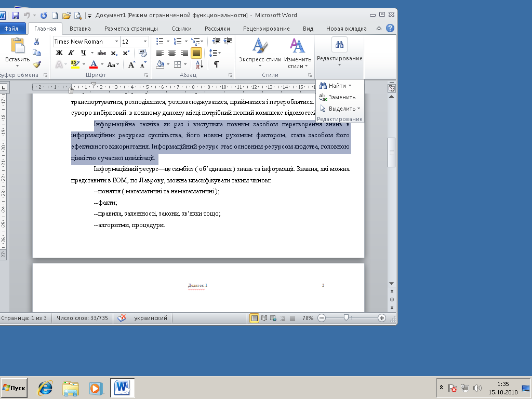
Task: Align text right
Action: (184, 53)
